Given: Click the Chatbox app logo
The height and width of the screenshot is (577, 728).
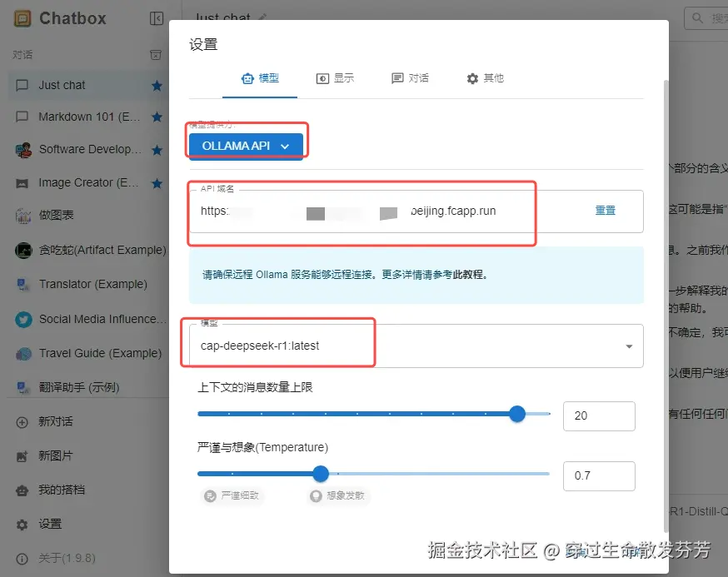Looking at the screenshot, I should click(x=22, y=18).
